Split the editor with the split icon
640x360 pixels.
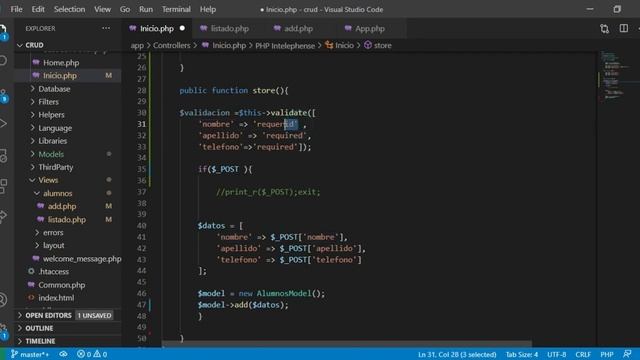(x=624, y=28)
